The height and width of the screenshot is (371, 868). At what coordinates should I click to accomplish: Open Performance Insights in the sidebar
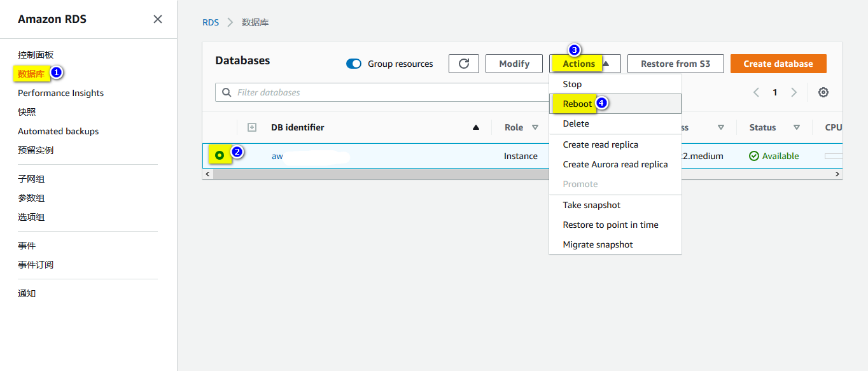tap(60, 93)
